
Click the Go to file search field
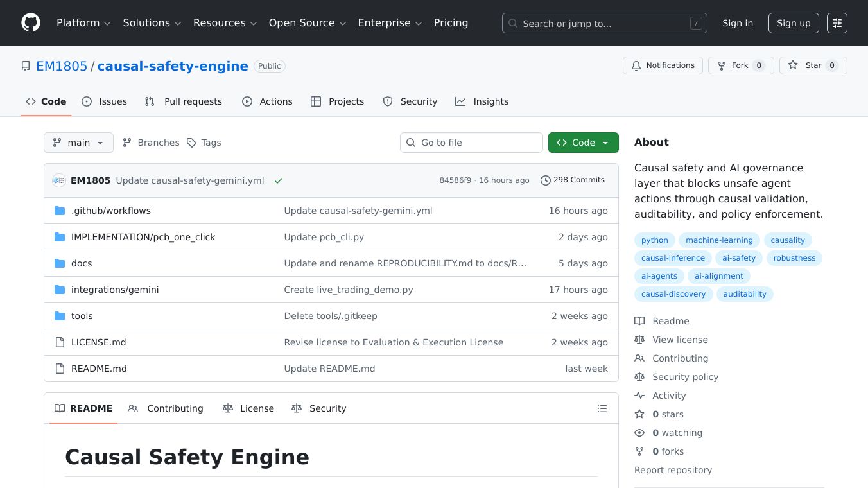pos(471,143)
